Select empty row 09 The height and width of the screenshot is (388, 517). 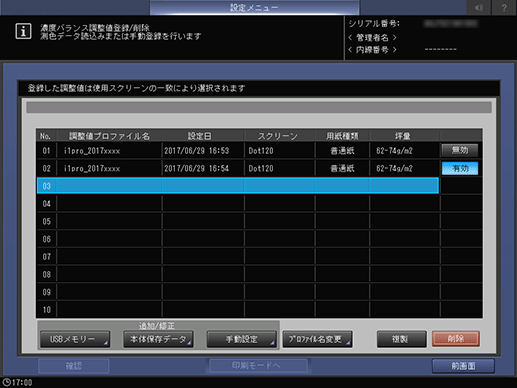[x=238, y=292]
